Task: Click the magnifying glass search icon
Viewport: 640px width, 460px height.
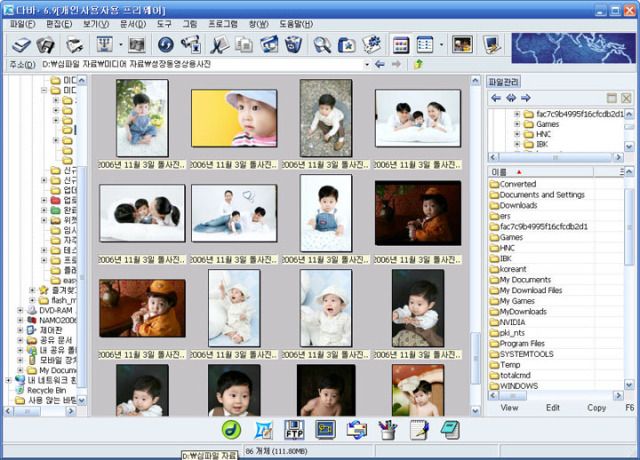Action: pyautogui.click(x=322, y=44)
